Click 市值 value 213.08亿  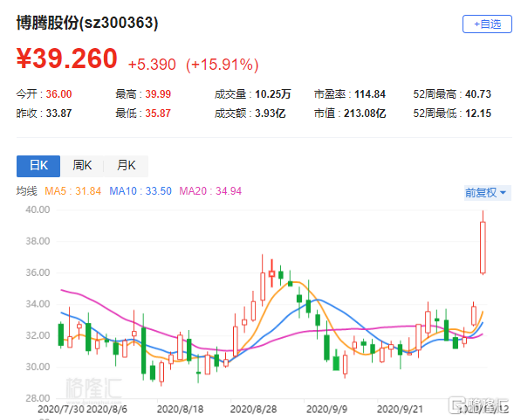(365, 114)
